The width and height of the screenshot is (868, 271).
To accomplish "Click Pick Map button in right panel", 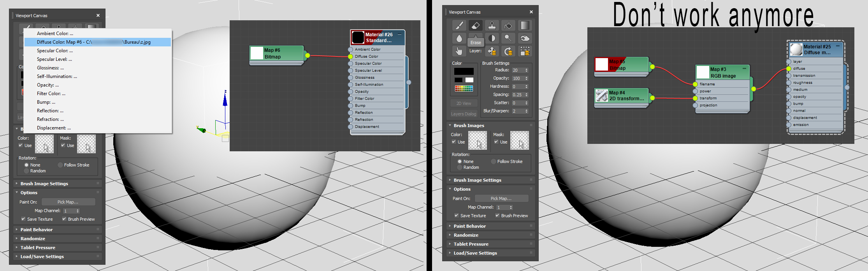I will pos(501,198).
